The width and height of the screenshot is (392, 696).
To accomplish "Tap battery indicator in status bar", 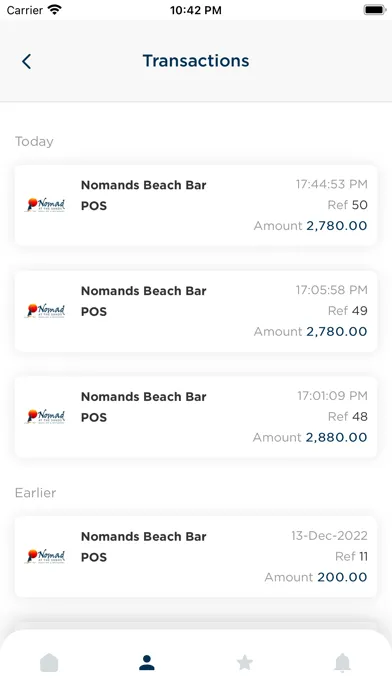I will pyautogui.click(x=375, y=10).
